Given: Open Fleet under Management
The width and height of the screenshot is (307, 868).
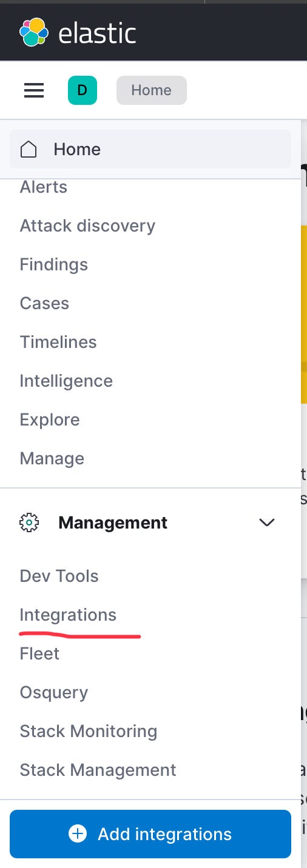Looking at the screenshot, I should 39,653.
